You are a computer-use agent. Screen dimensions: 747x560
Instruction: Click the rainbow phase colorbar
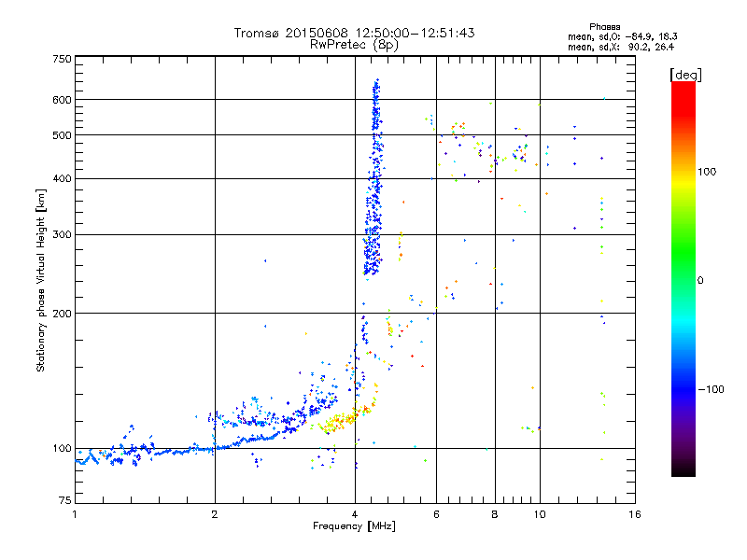(x=684, y=279)
